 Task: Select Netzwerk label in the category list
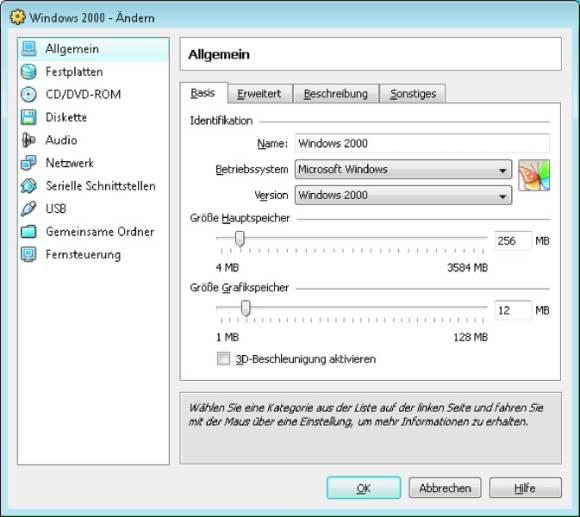70,163
